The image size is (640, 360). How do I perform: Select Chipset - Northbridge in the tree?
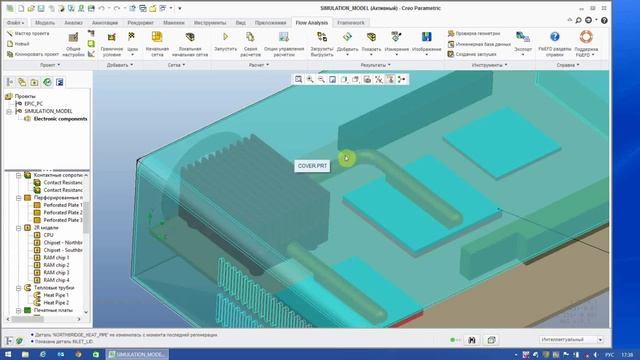[62, 242]
